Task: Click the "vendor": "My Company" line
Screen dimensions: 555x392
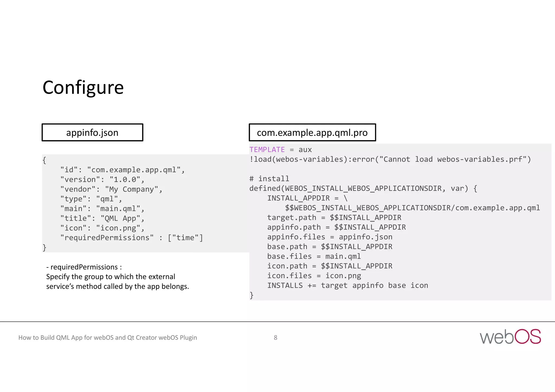Action: 111,189
